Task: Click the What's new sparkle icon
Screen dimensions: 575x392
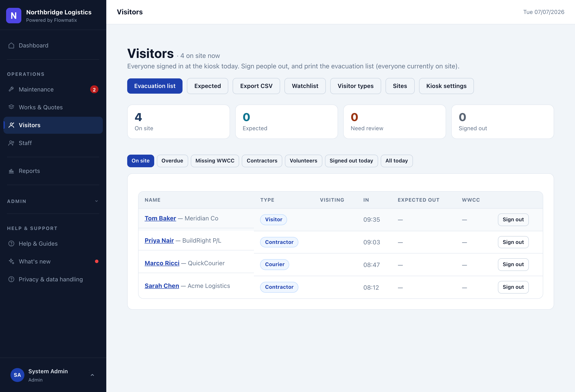Action: click(x=11, y=261)
